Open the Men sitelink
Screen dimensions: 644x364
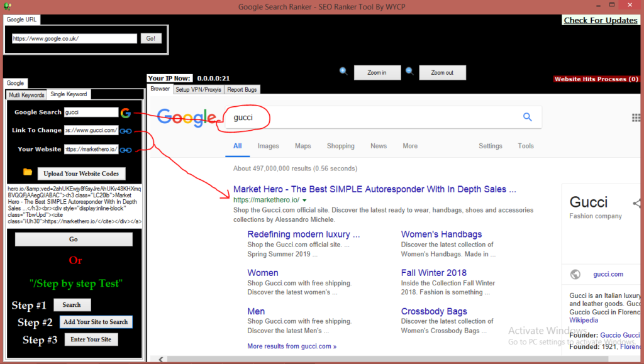256,311
